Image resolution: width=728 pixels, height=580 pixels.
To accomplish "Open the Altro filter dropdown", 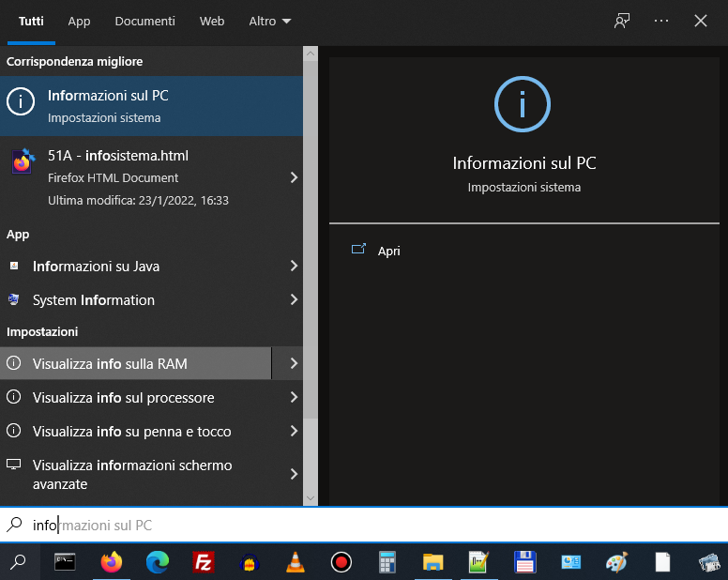I will (270, 22).
